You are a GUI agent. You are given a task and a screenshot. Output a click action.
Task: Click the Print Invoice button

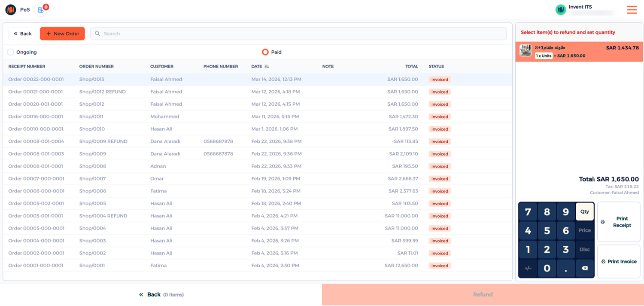618,261
